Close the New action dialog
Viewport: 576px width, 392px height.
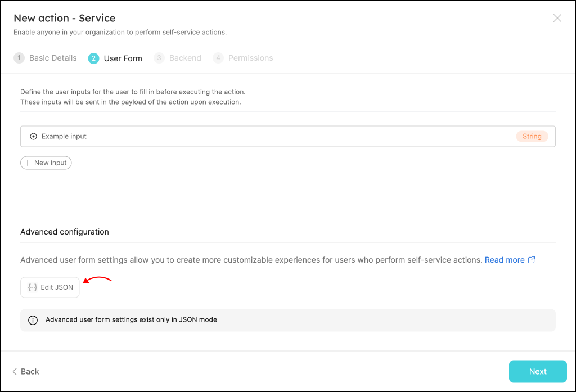[x=557, y=18]
